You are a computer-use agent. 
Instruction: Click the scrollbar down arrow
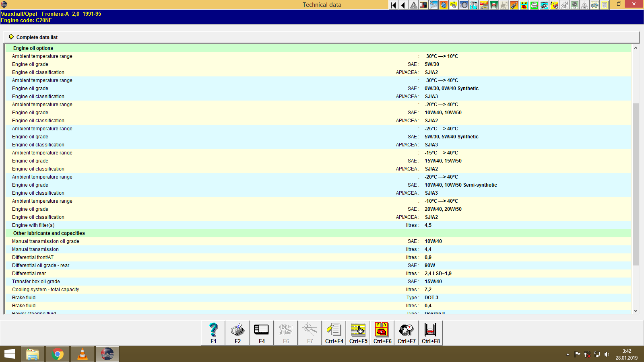(636, 311)
